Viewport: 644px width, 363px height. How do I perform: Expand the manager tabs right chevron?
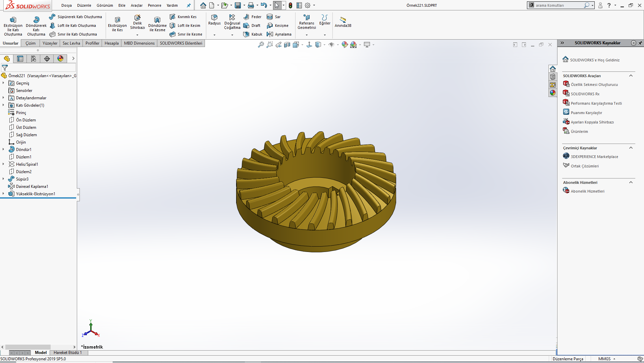[73, 59]
